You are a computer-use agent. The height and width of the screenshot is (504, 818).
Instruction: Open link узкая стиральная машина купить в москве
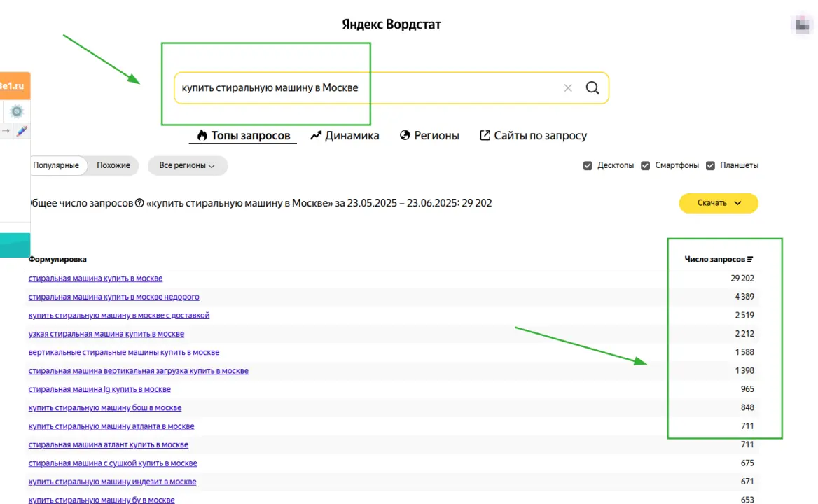click(106, 334)
